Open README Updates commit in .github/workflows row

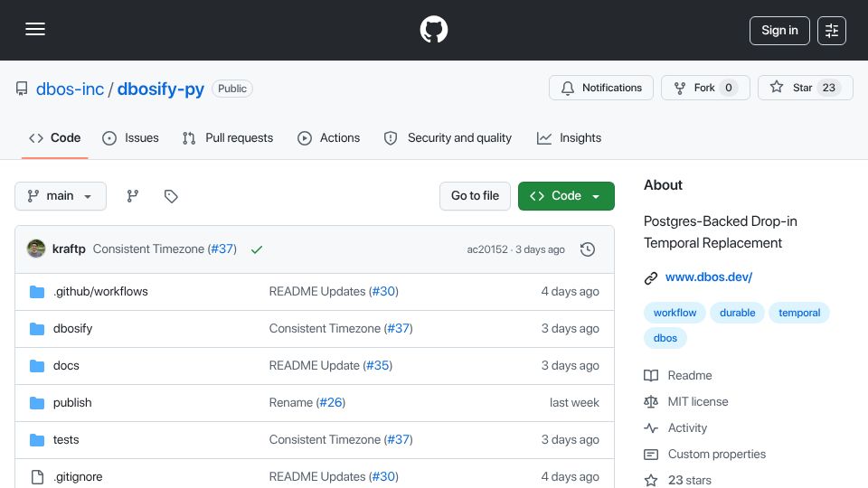click(317, 292)
